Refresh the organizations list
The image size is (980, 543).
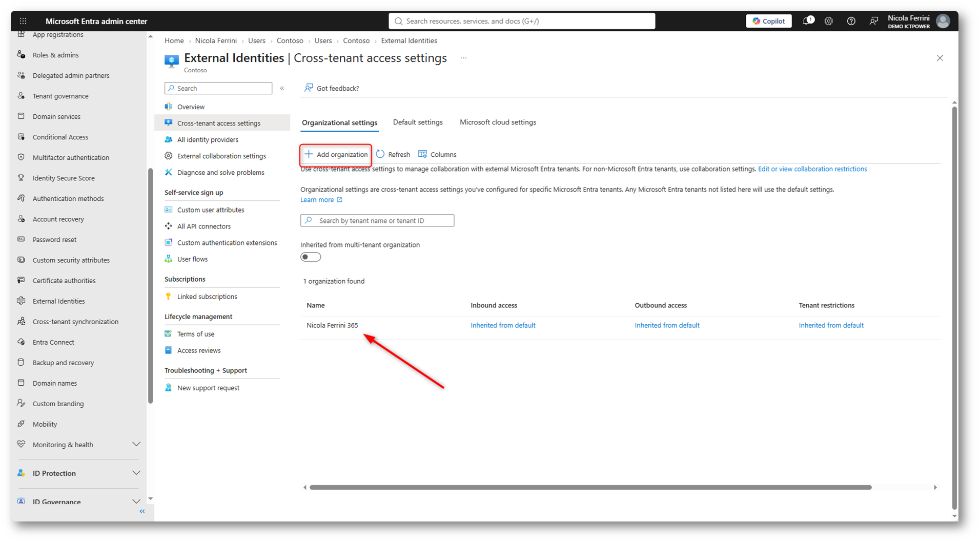pos(393,155)
